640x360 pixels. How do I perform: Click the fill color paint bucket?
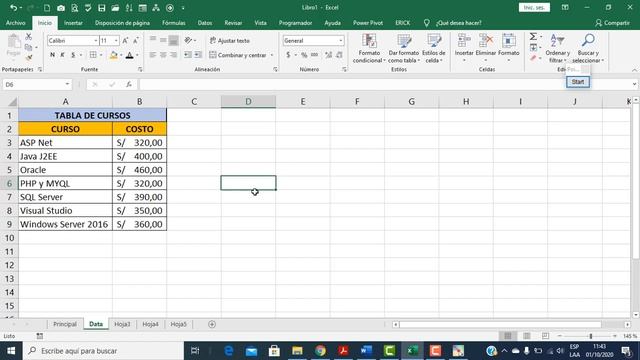pos(114,55)
